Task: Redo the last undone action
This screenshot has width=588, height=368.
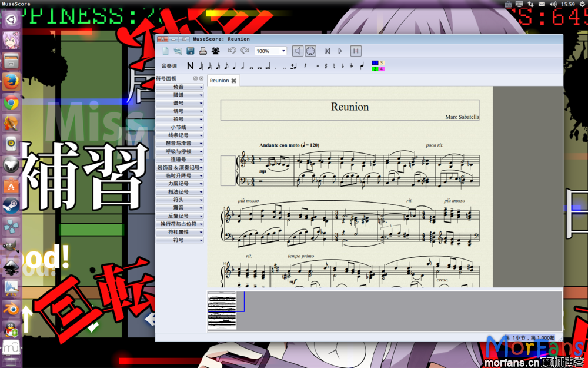Action: click(x=245, y=51)
